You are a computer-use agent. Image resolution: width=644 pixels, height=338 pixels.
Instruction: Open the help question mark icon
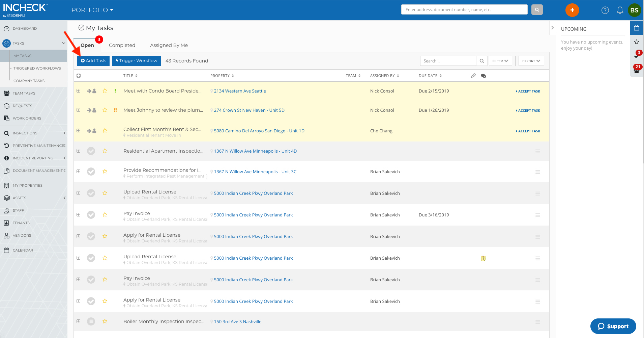pyautogui.click(x=605, y=10)
